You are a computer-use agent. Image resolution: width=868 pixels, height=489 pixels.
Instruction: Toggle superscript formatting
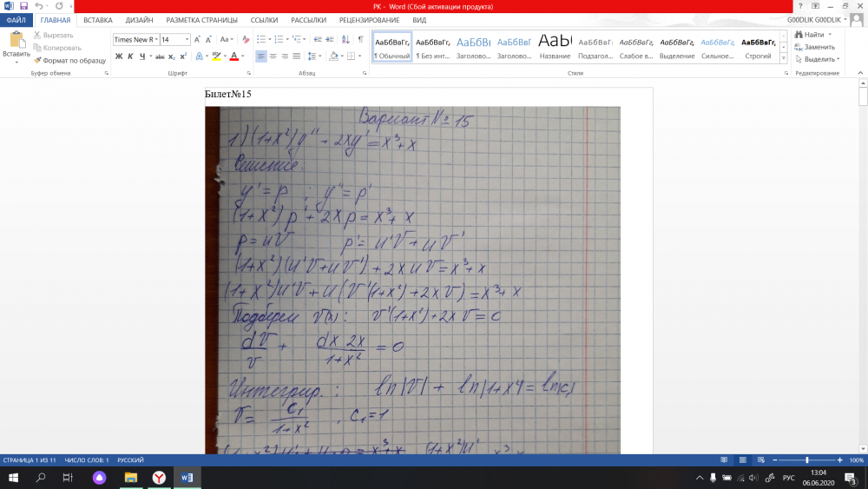(x=183, y=56)
